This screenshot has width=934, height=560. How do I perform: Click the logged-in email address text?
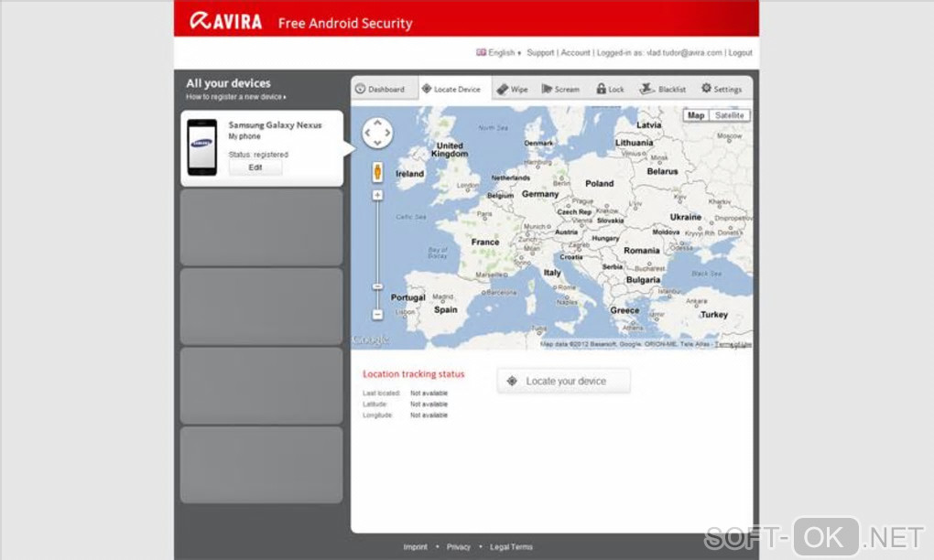coord(684,53)
